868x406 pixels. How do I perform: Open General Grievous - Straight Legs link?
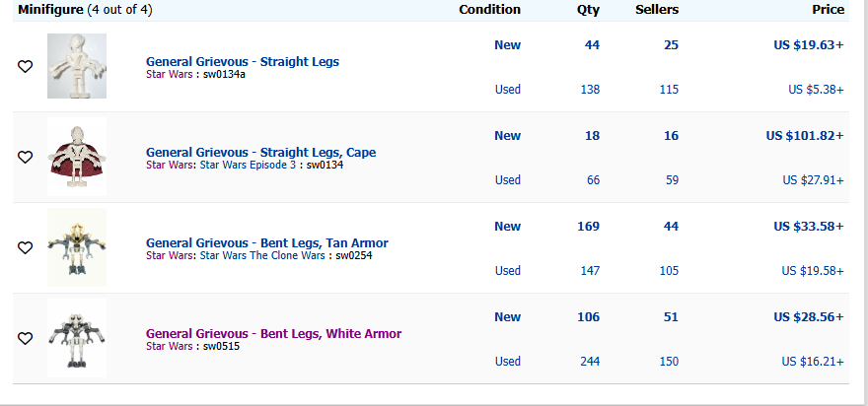pyautogui.click(x=243, y=61)
